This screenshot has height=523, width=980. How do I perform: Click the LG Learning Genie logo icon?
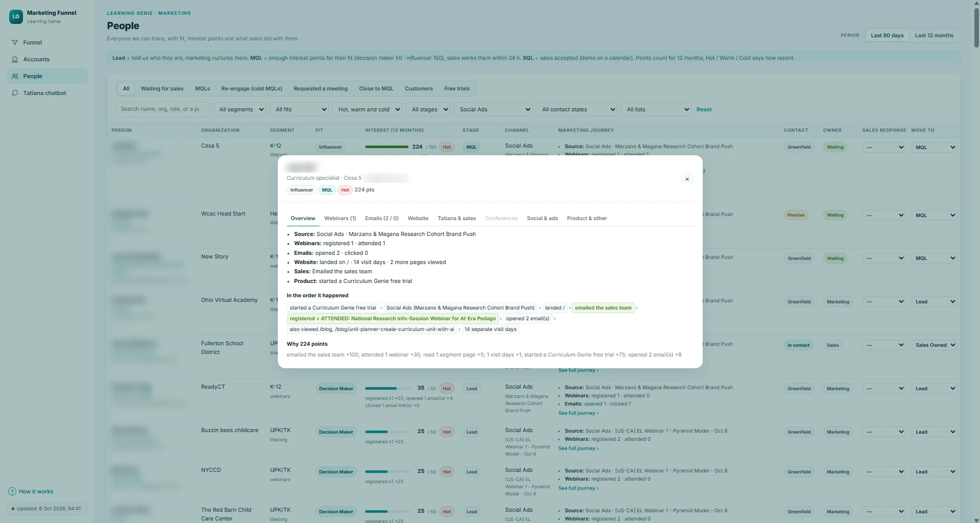[x=16, y=16]
